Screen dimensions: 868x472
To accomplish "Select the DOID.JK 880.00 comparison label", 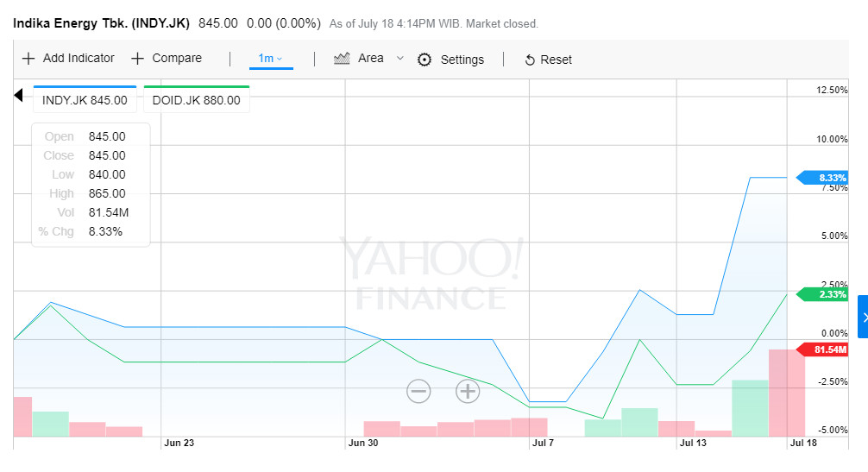I will [196, 100].
